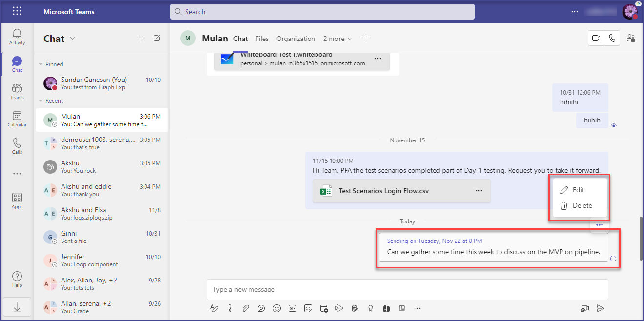Open the emoji picker in compose toolbar

click(277, 308)
